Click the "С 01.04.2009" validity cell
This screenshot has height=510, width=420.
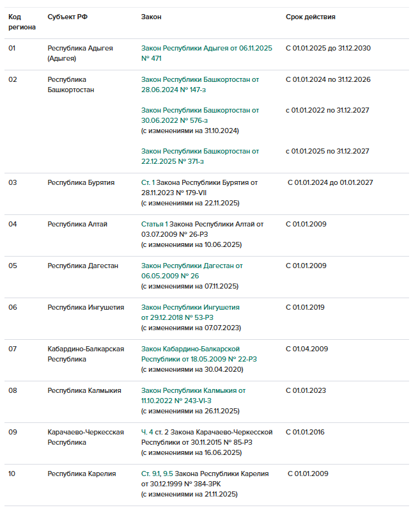click(x=307, y=349)
